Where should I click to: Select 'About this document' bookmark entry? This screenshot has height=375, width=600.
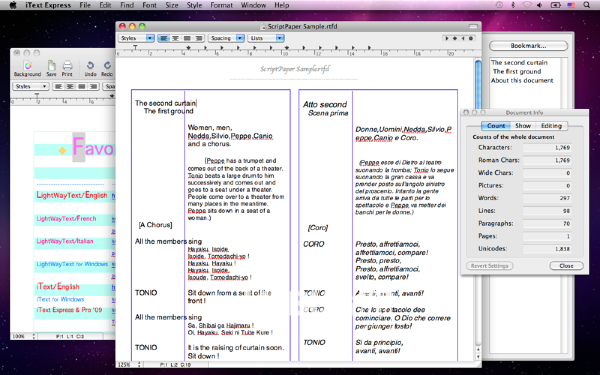(522, 80)
